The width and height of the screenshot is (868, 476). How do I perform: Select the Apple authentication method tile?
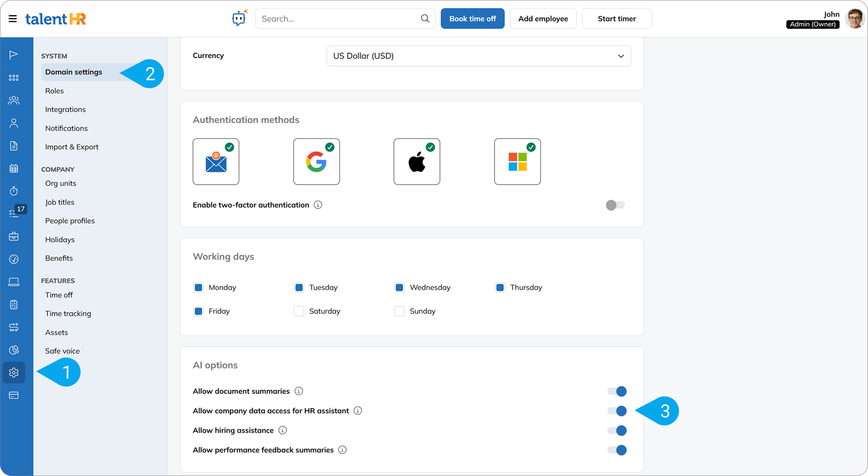[417, 161]
